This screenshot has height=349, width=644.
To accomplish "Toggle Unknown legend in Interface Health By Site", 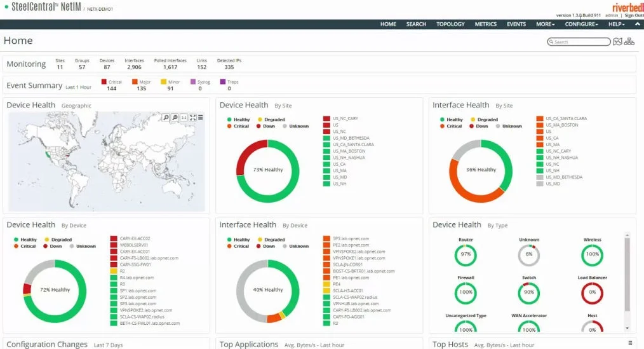I will 509,127.
